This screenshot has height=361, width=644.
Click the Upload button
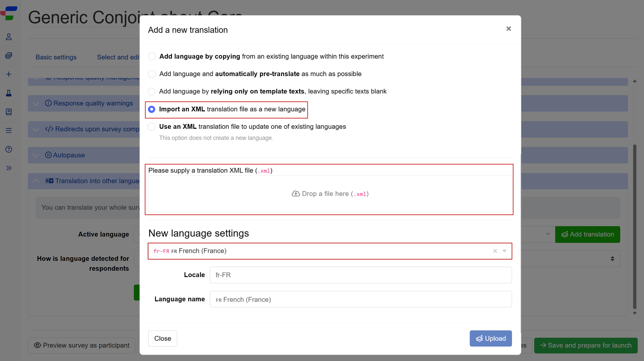coord(490,338)
